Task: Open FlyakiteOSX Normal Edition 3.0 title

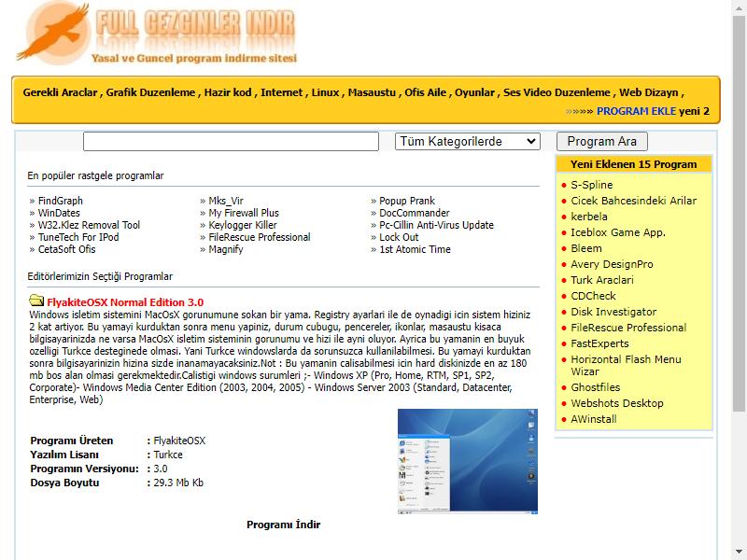Action: pyautogui.click(x=125, y=302)
